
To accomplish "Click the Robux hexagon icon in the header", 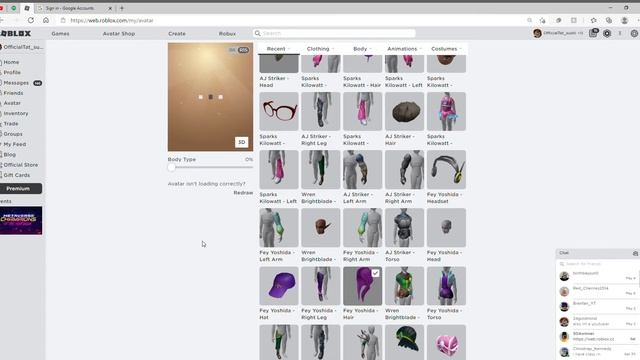I will (607, 33).
